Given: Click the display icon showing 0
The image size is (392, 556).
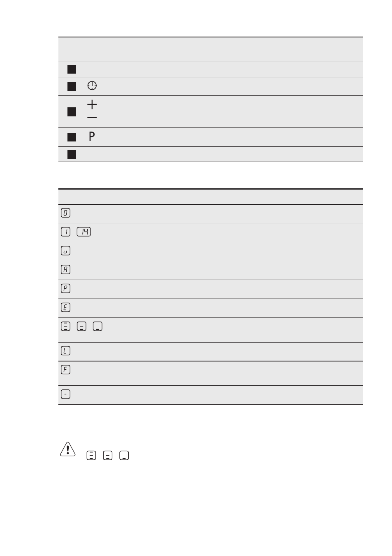Looking at the screenshot, I should [65, 213].
